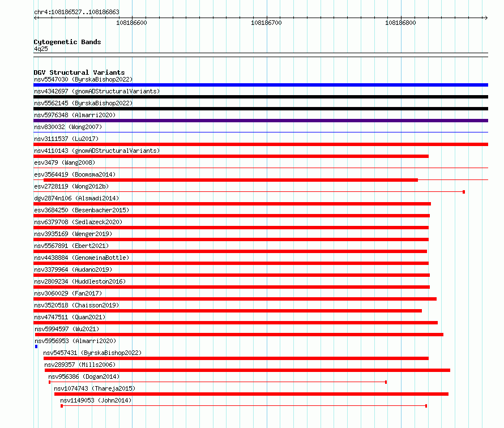Click the red bar of dgv2874n106
This screenshot has height=428, width=504.
(232, 204)
